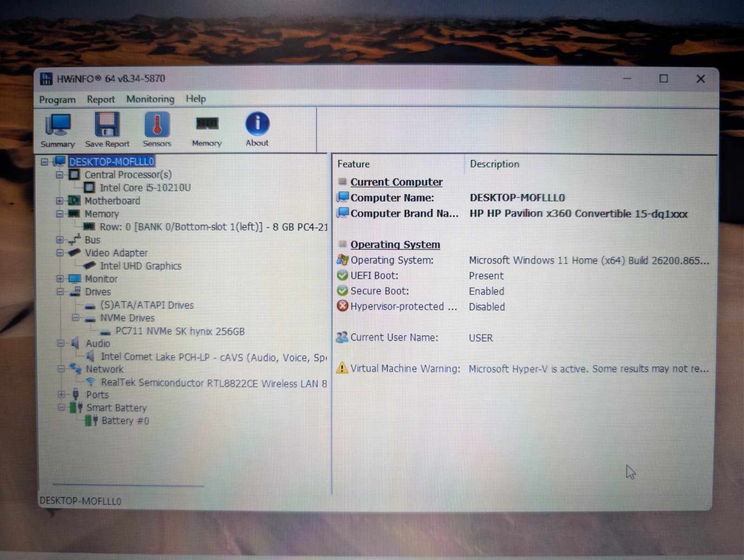
Task: Click the Current Computer section heading
Action: (396, 182)
